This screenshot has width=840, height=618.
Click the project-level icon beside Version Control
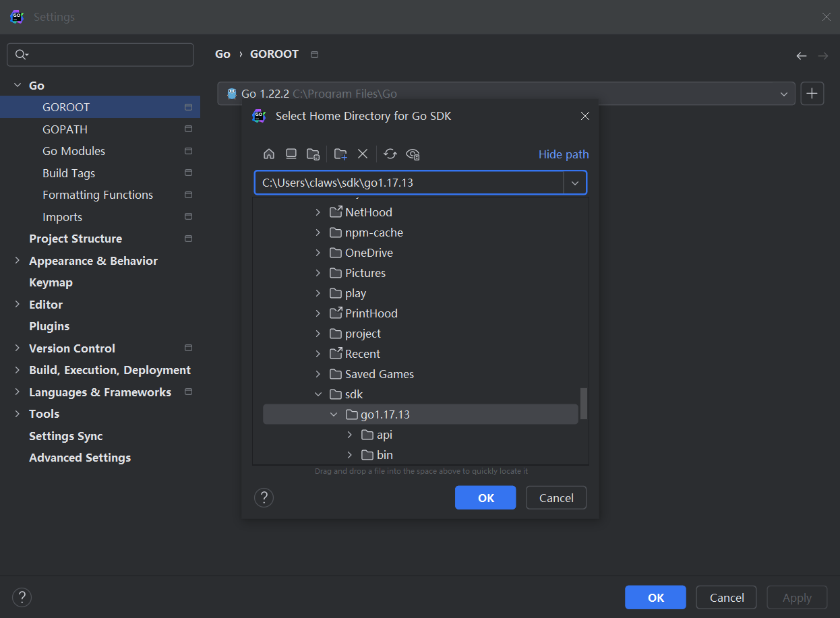click(x=188, y=348)
